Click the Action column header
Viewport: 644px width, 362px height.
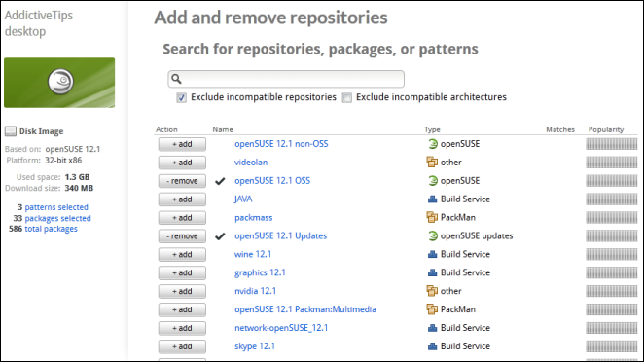(x=166, y=129)
